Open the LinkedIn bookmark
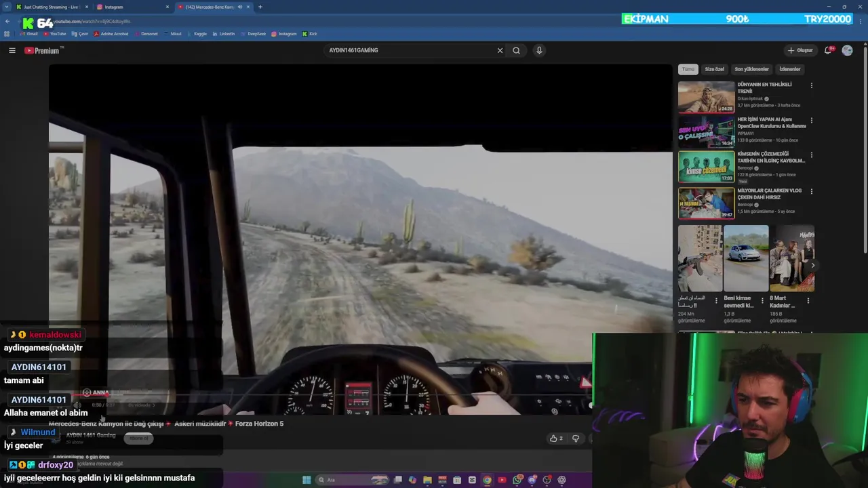Image resolution: width=868 pixels, height=488 pixels. click(224, 34)
